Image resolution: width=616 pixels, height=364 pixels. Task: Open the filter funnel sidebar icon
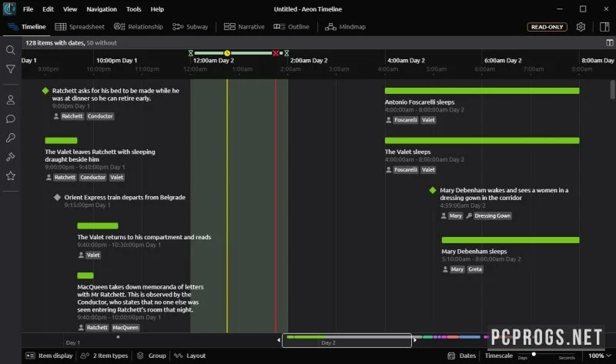(11, 69)
